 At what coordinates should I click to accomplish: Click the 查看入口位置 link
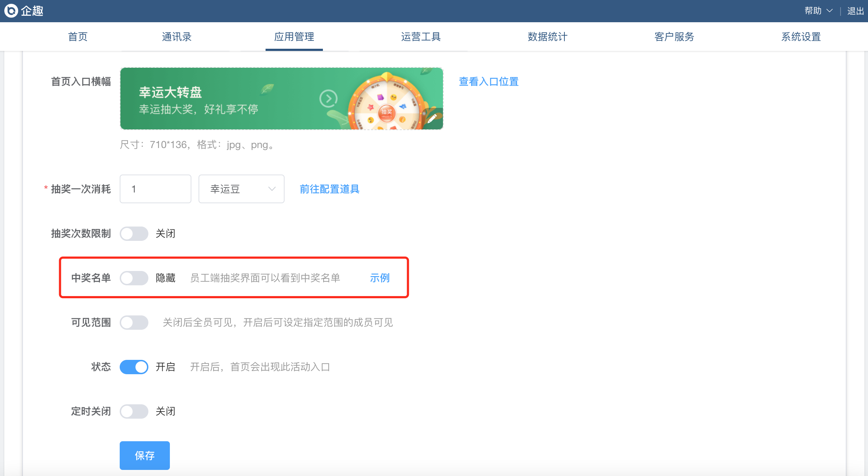[488, 82]
